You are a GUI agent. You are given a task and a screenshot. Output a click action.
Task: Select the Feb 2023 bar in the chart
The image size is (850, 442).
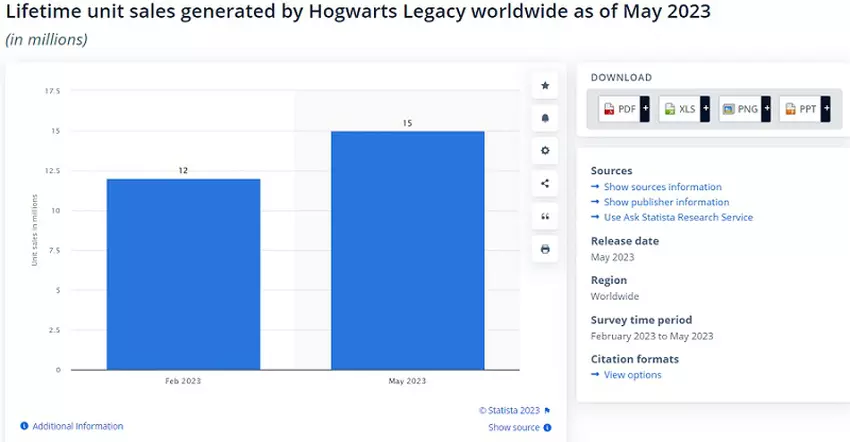tap(183, 274)
